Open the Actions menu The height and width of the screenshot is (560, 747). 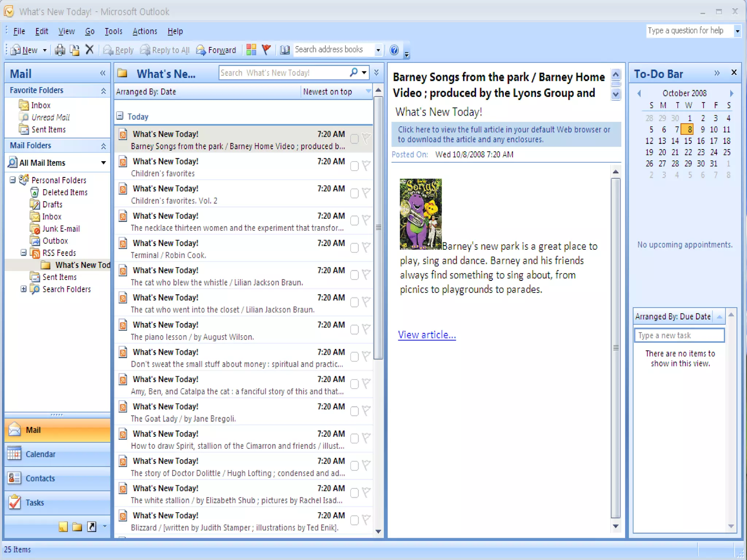click(x=144, y=31)
